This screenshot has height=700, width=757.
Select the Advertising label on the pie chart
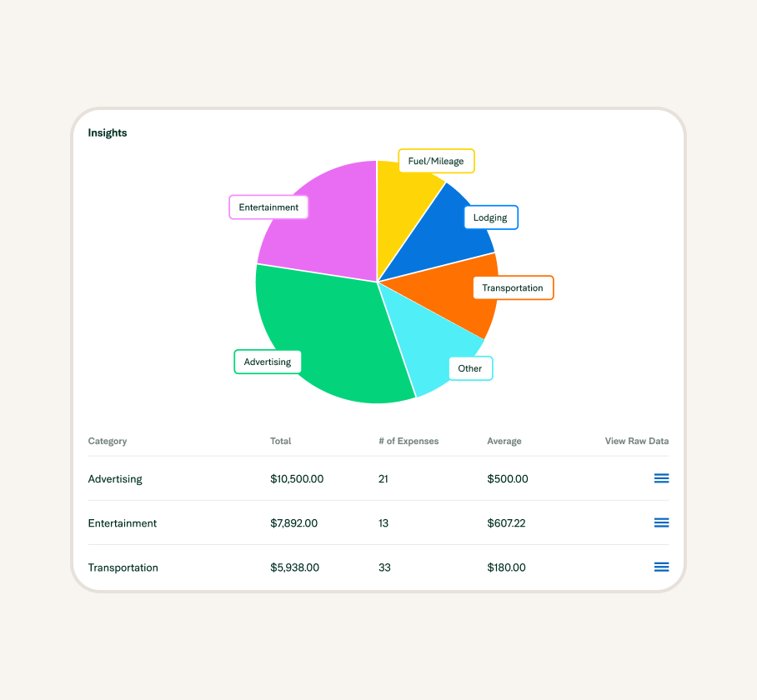click(x=268, y=362)
